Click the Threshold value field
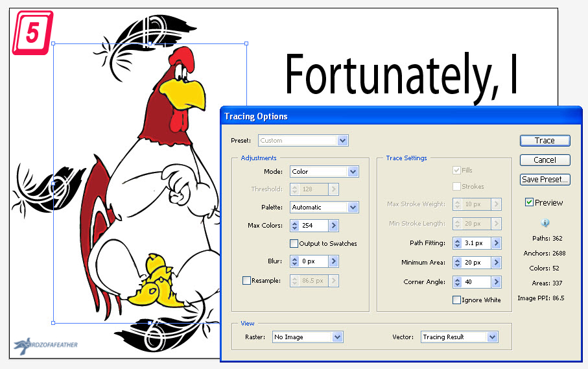The image size is (588, 369). 314,189
